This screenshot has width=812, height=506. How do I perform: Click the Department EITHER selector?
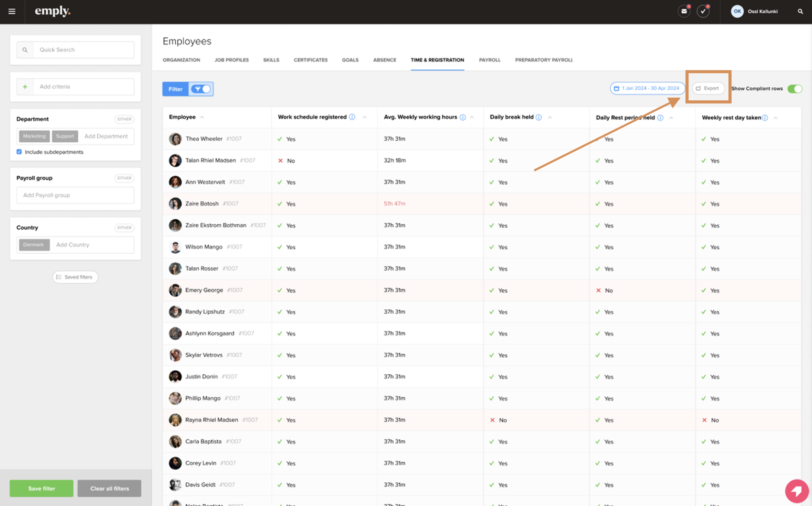[124, 119]
